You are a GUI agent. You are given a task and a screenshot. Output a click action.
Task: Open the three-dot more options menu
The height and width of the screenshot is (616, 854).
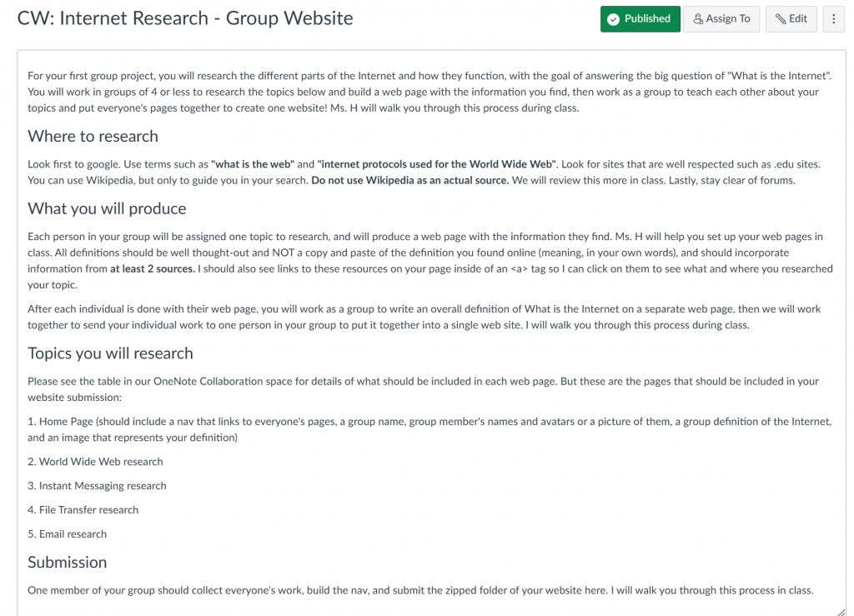[x=833, y=19]
